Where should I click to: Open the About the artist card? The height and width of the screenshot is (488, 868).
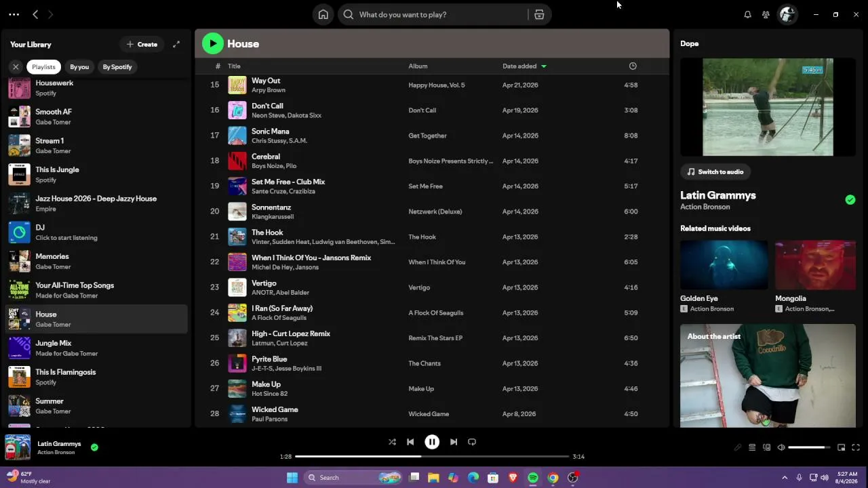(768, 375)
